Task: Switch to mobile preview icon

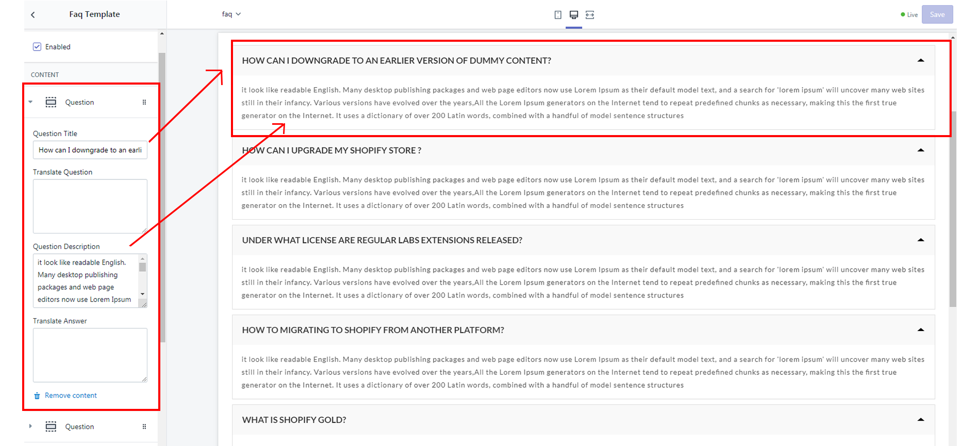Action: pos(558,15)
